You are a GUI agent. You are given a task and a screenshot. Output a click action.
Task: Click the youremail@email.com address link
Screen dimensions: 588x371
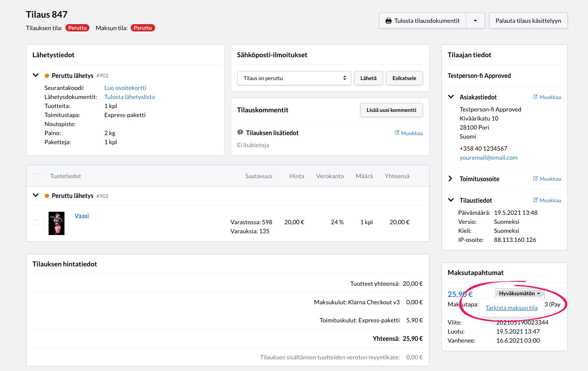click(489, 158)
